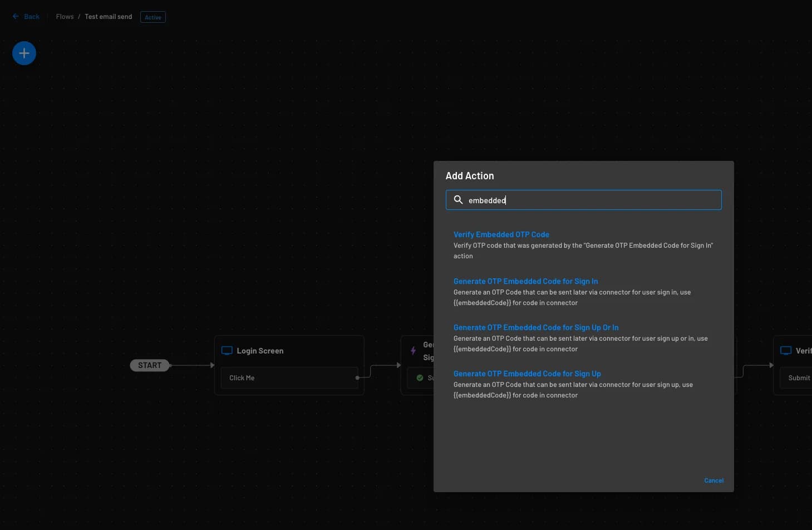Click the green success checkmark on the action node
Image resolution: width=812 pixels, height=530 pixels.
click(420, 377)
